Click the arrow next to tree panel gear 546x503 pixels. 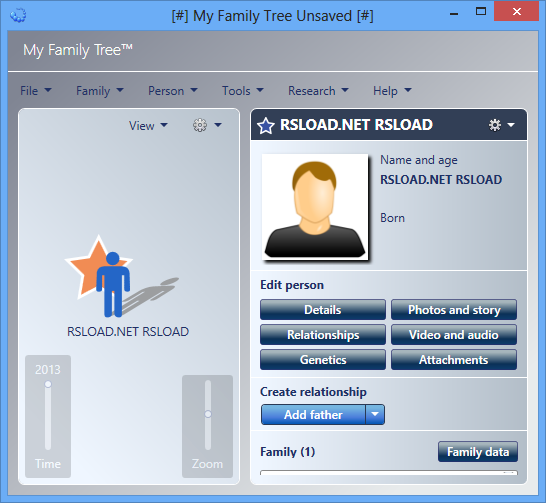218,125
